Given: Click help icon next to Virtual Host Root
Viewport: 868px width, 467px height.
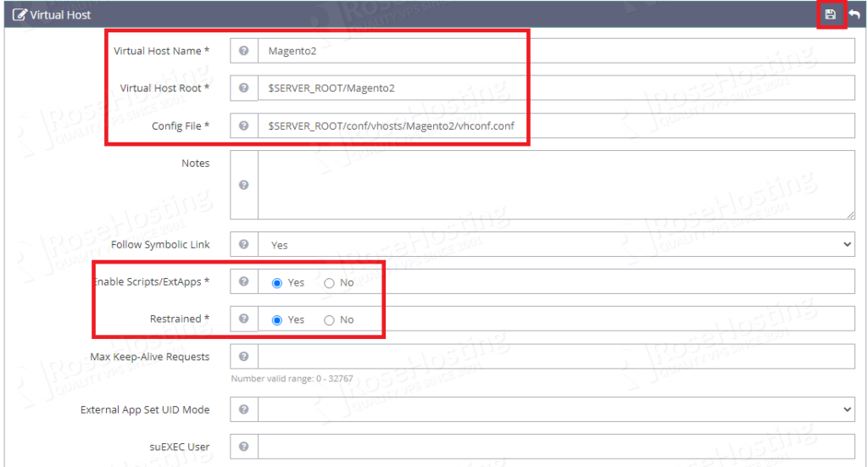Looking at the screenshot, I should click(x=244, y=88).
